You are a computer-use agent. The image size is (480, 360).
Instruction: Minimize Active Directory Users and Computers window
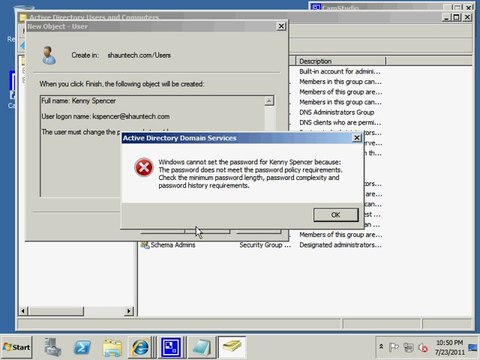[x=447, y=17]
